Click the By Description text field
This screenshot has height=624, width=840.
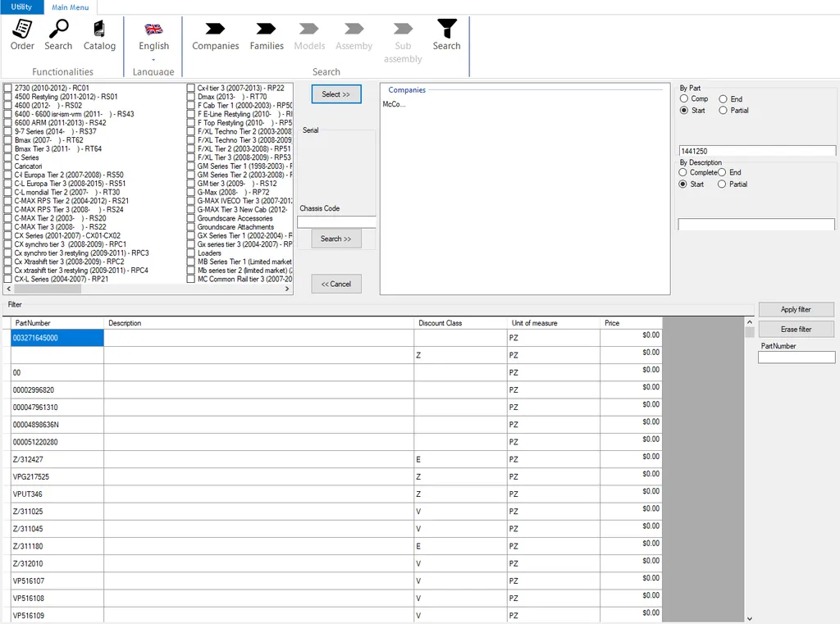coord(756,225)
